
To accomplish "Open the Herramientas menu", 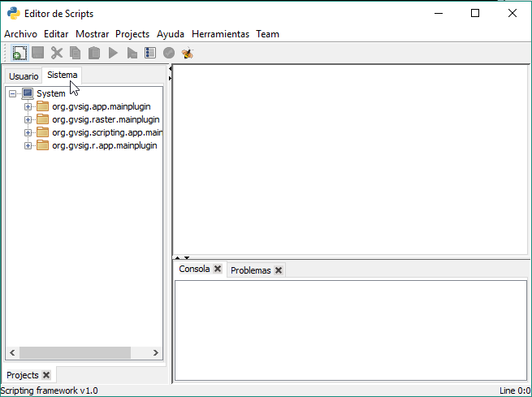I will (x=220, y=34).
